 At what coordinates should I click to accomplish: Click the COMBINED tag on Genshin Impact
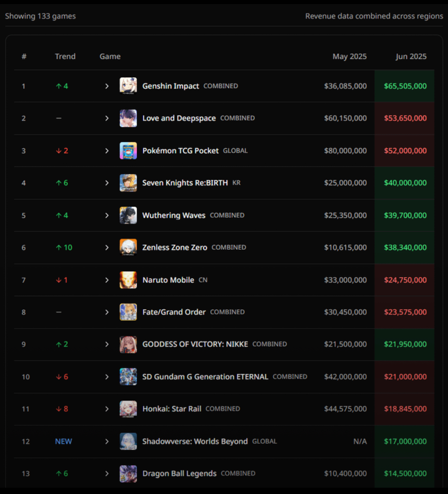coord(221,86)
